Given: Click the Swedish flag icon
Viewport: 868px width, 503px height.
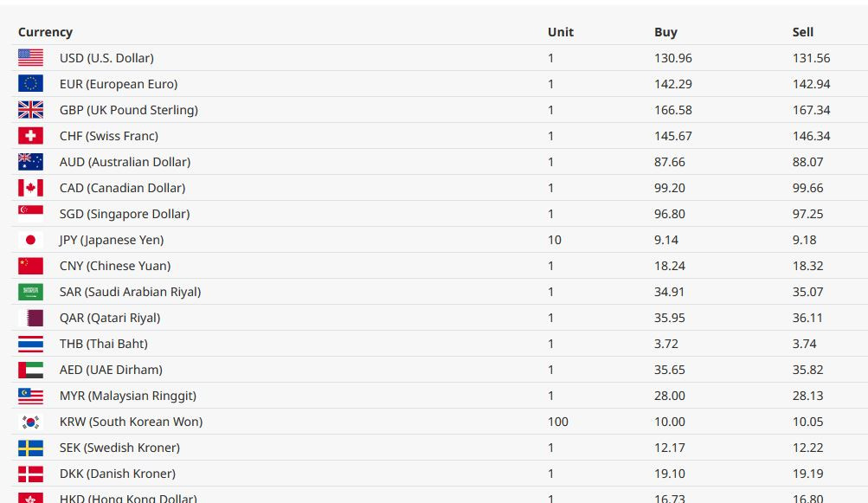Looking at the screenshot, I should (x=30, y=448).
